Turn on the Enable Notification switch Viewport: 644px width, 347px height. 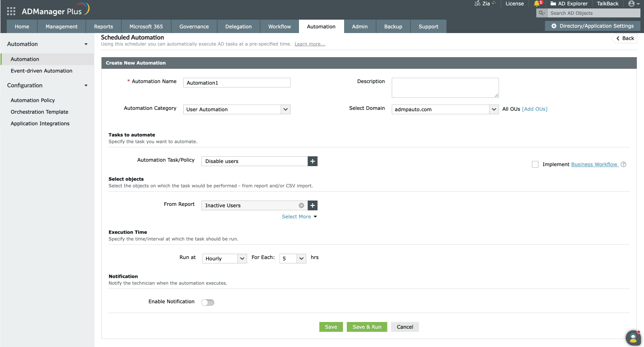pyautogui.click(x=208, y=302)
